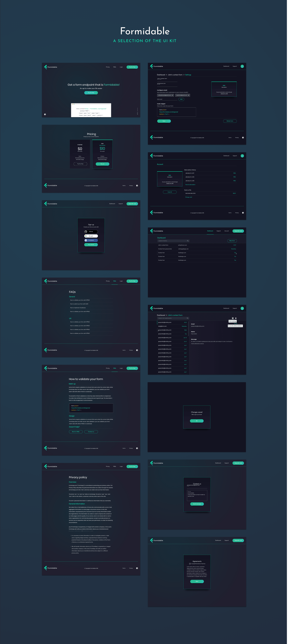
Task: Click Terms in Settings screen footer
Action: tap(230, 137)
